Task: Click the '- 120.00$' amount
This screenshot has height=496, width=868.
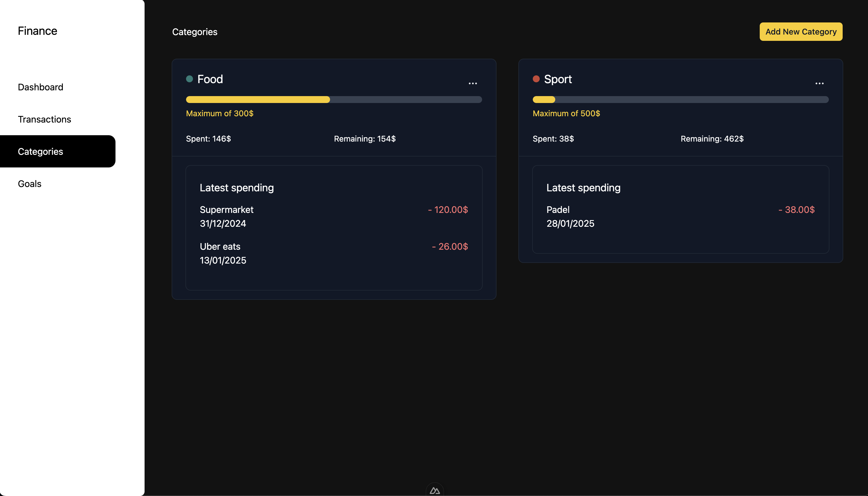Action: click(x=448, y=209)
